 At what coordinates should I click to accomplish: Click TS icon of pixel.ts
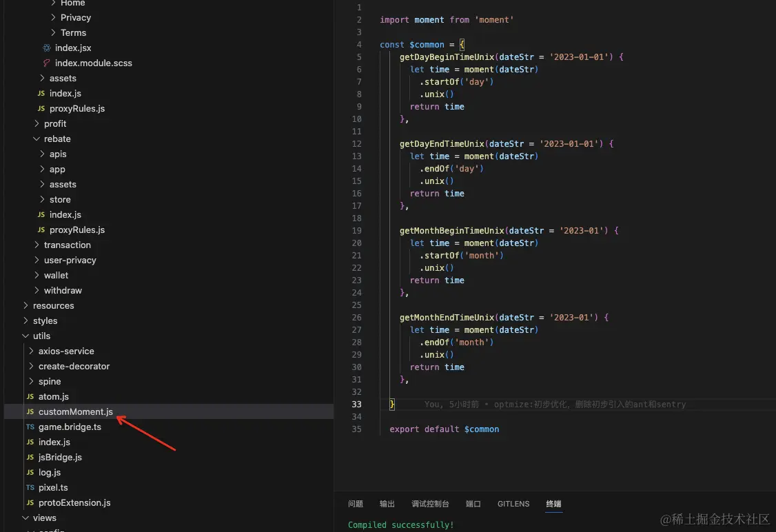(30, 487)
